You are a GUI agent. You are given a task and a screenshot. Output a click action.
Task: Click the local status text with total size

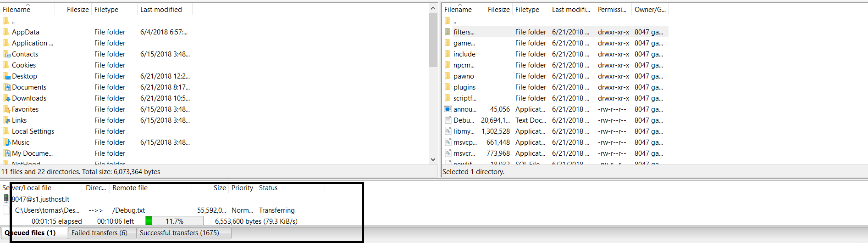(81, 172)
